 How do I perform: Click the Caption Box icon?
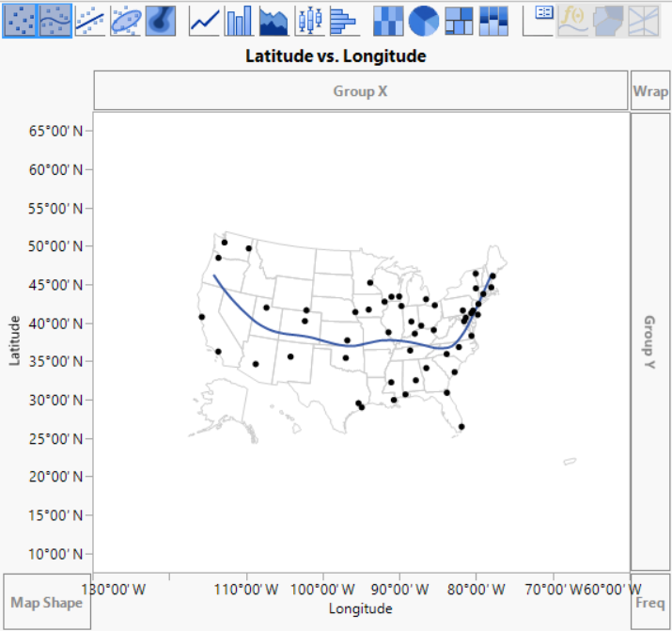(539, 19)
